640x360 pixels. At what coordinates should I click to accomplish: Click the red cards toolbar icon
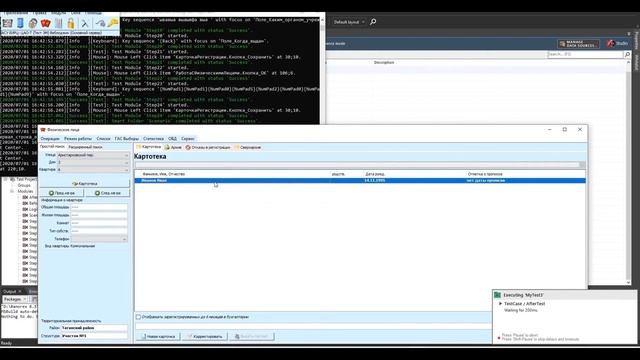click(46, 23)
